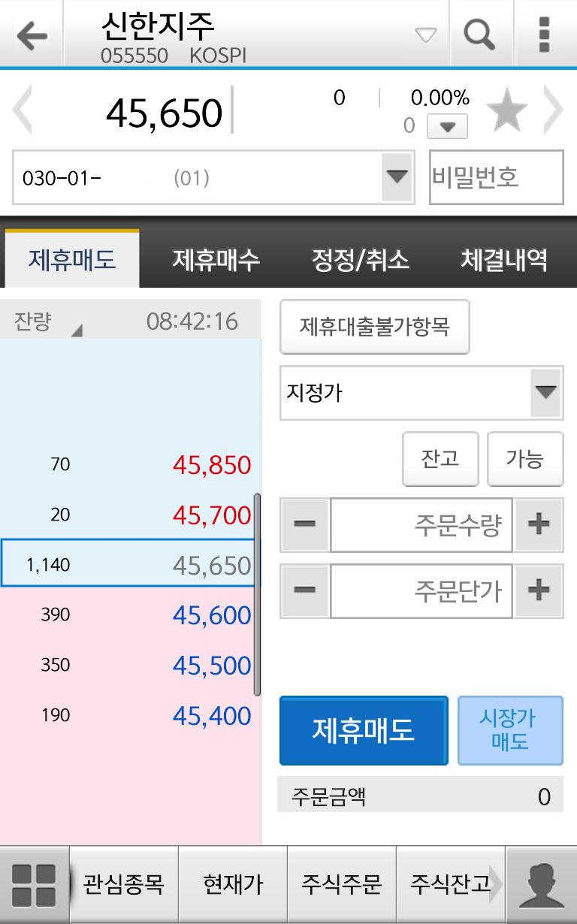This screenshot has height=924, width=577.
Task: Focus the 비밀번호 password field
Action: click(x=497, y=177)
